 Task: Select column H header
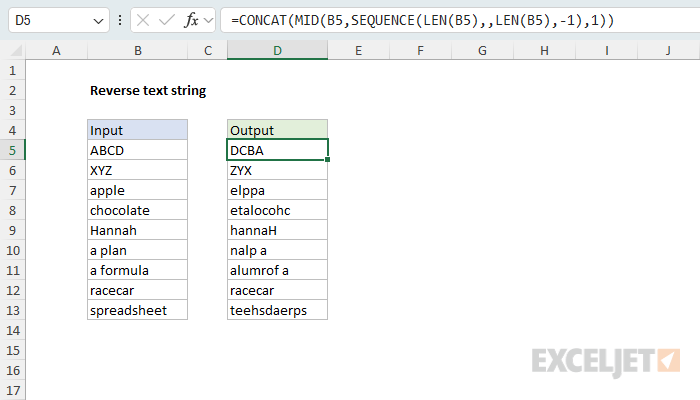[545, 50]
